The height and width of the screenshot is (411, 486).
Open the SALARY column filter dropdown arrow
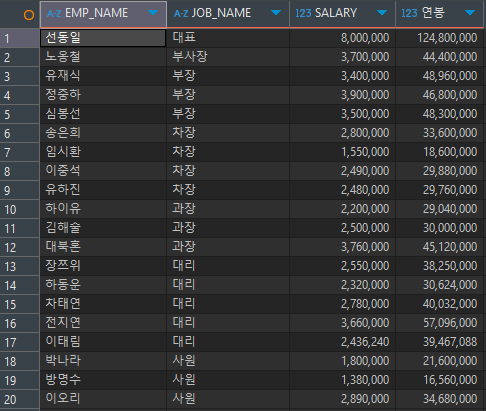coord(382,13)
